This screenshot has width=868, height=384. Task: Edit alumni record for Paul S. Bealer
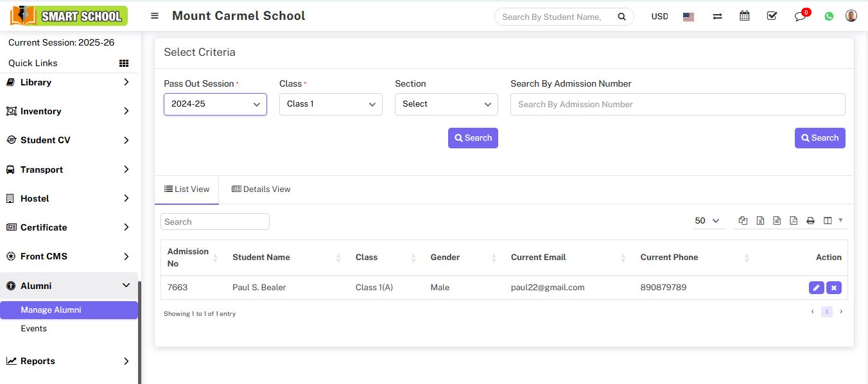click(x=816, y=288)
